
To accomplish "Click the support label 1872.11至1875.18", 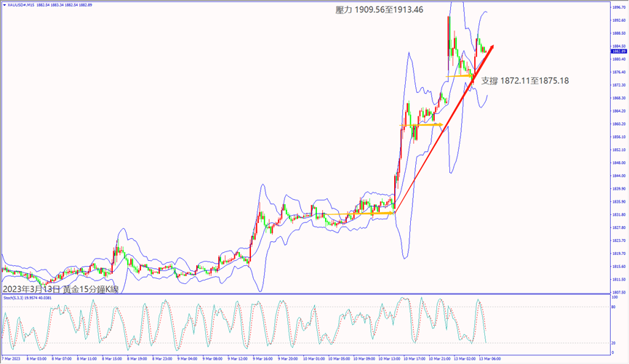I will pyautogui.click(x=525, y=81).
